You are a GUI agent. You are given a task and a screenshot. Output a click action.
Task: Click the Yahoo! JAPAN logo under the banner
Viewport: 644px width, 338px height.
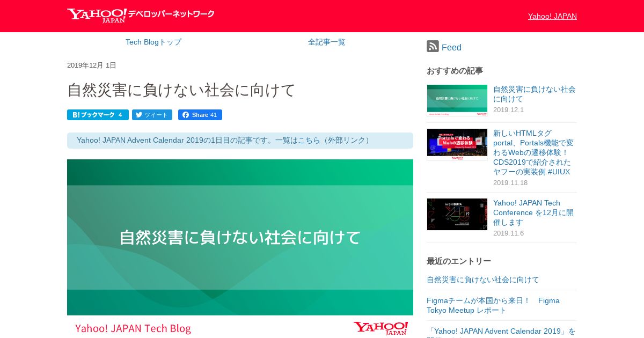tap(380, 328)
